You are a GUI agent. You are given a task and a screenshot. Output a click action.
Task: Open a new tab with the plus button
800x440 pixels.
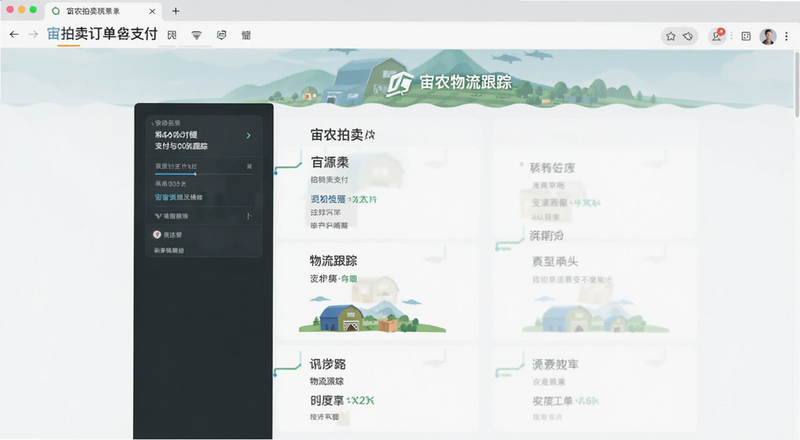pos(176,11)
